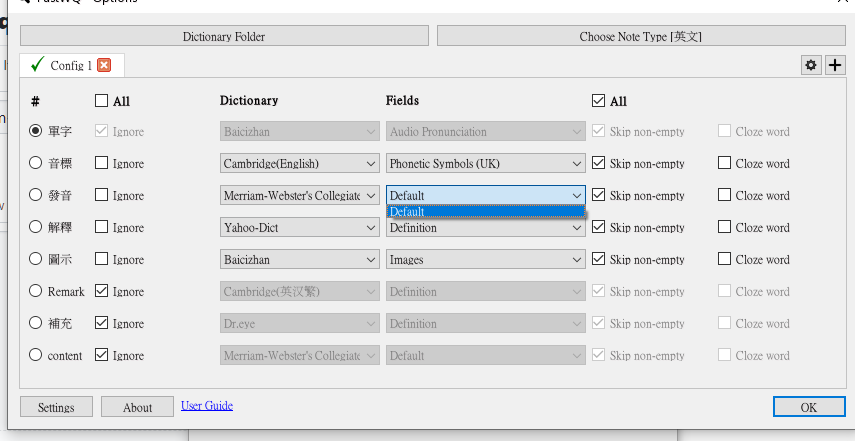Enable Cloze word for the 發音 row
The width and height of the screenshot is (855, 441).
pyautogui.click(x=724, y=195)
